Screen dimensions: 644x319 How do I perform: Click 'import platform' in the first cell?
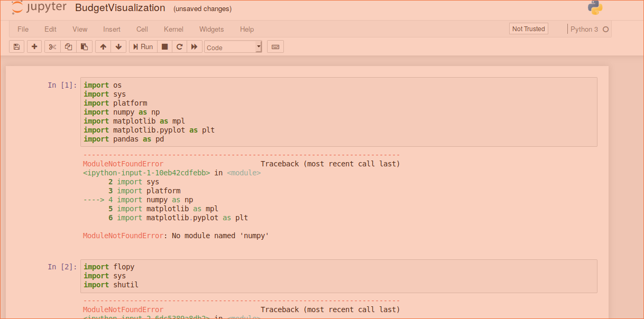(x=115, y=103)
